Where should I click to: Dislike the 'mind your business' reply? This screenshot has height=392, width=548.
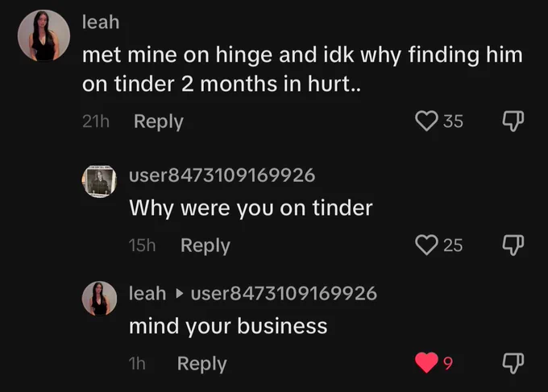pos(513,363)
